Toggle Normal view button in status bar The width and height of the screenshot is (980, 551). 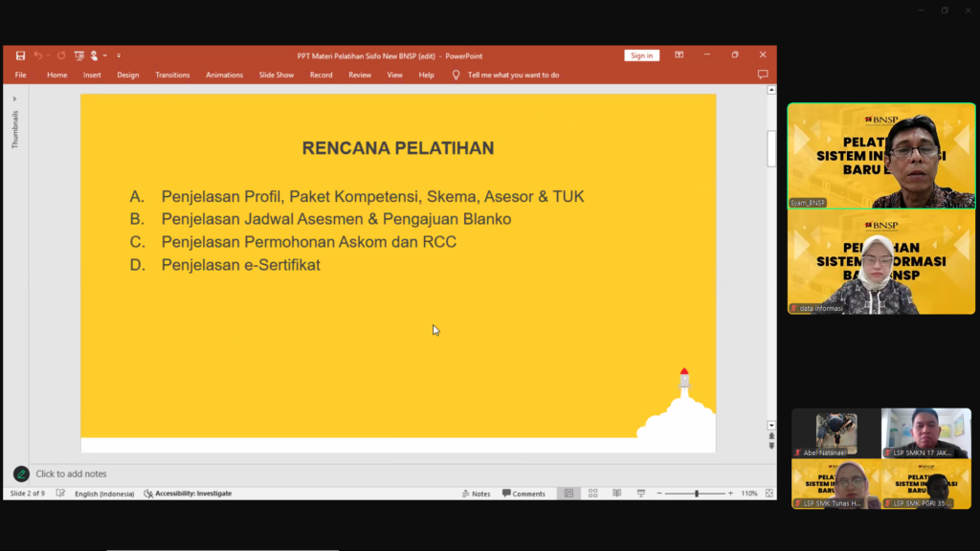[568, 494]
